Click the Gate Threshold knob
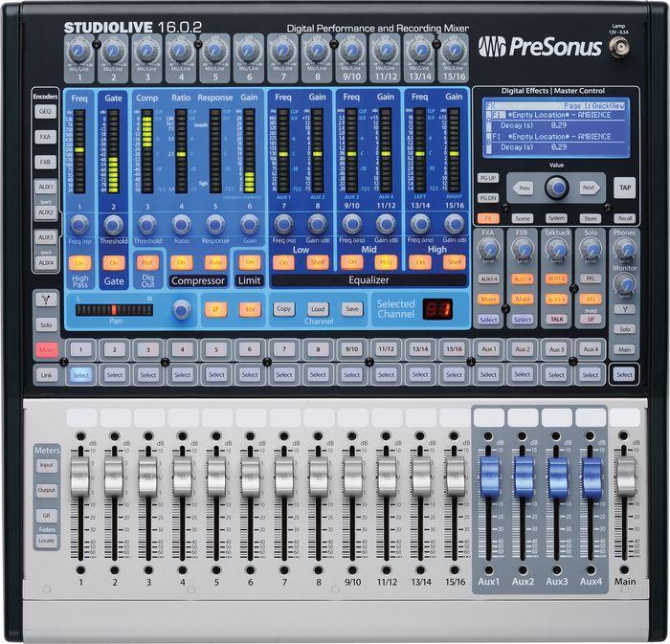The image size is (670, 644). click(114, 225)
